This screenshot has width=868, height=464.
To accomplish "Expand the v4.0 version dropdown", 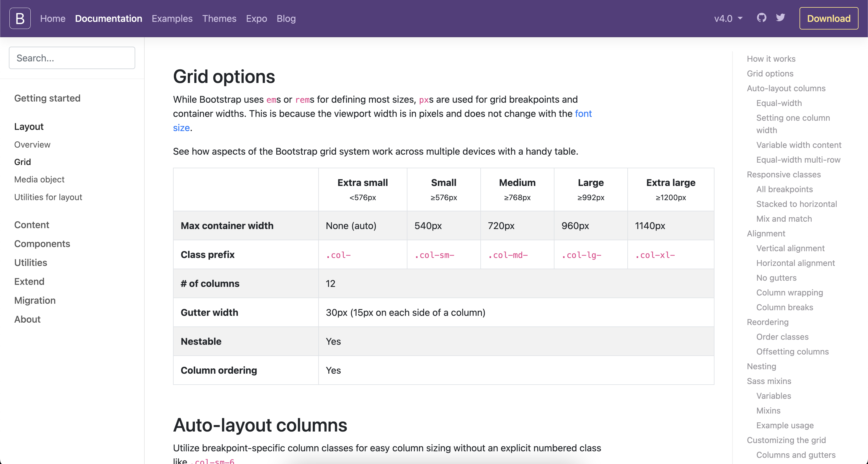I will click(x=728, y=19).
